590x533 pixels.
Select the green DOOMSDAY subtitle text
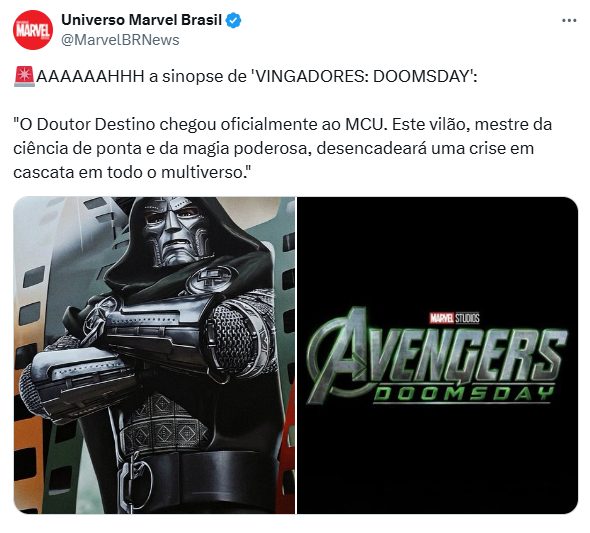pos(464,394)
